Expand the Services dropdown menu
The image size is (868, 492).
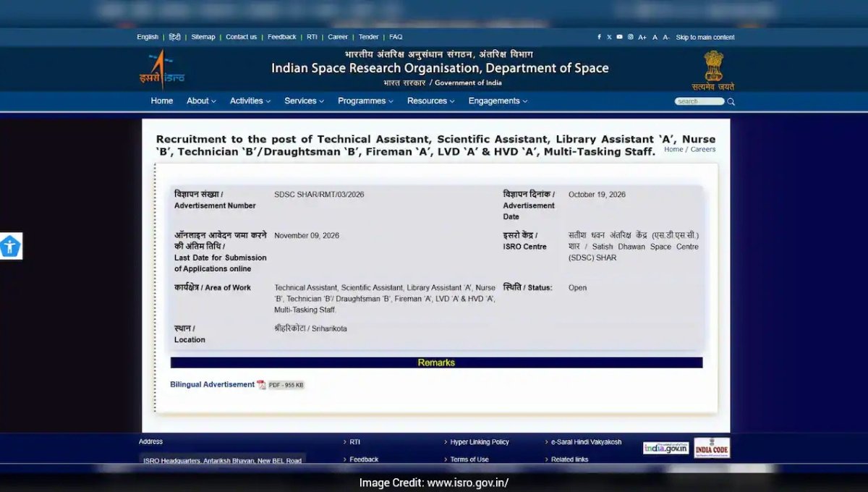pyautogui.click(x=305, y=101)
